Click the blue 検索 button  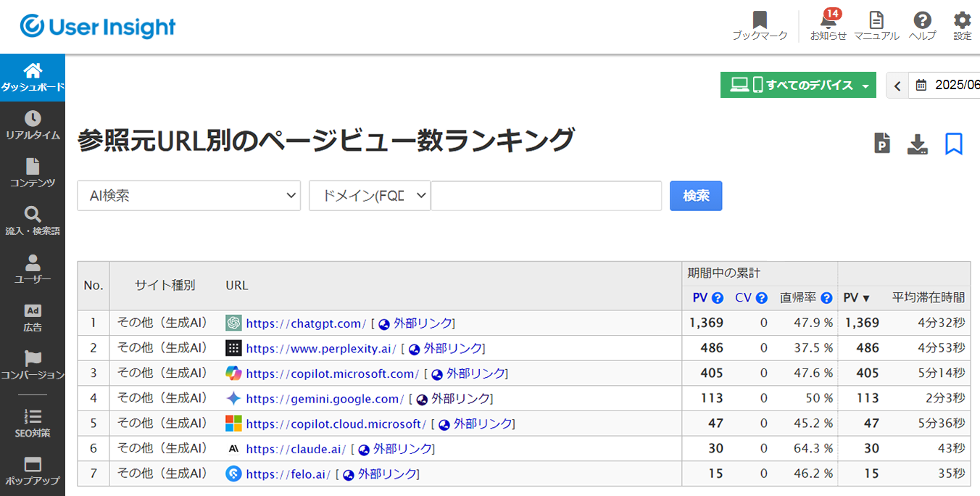(x=696, y=196)
